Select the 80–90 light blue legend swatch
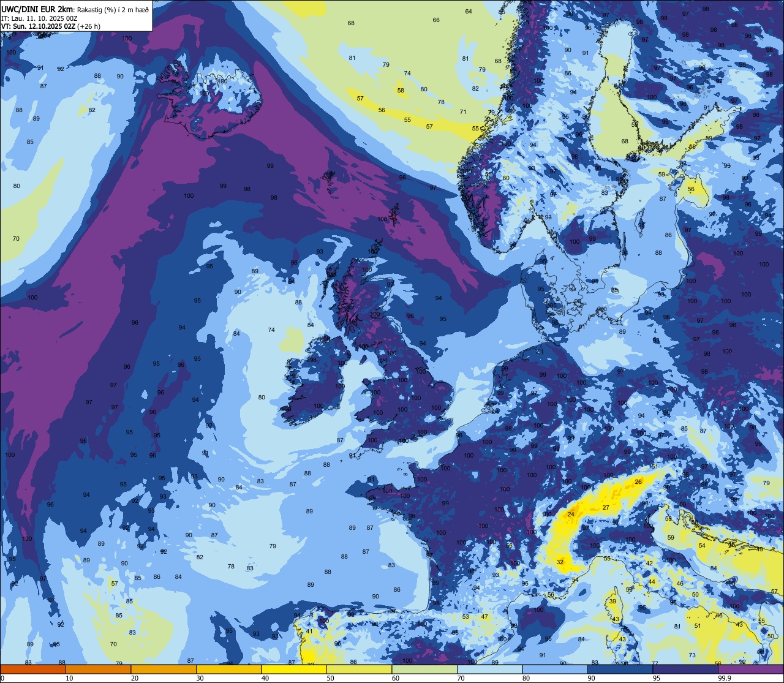This screenshot has width=784, height=683. point(555,669)
